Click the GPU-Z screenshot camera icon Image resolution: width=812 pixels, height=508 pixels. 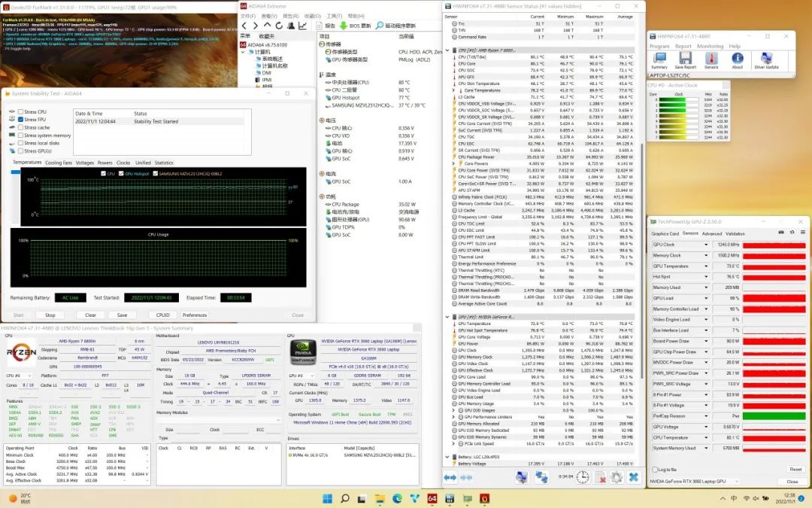(781, 233)
